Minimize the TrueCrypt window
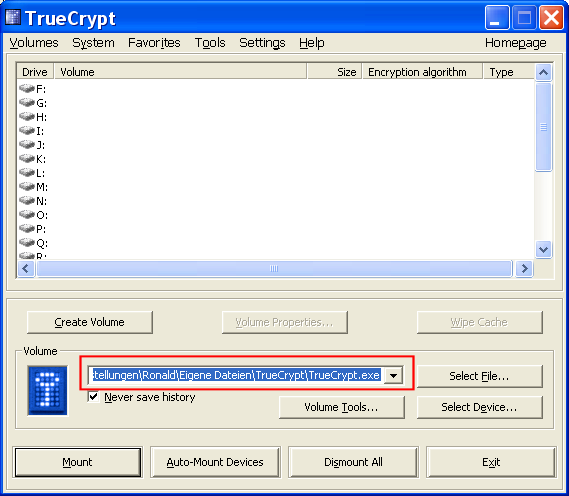Viewport: 569px width, 496px height. click(x=497, y=17)
